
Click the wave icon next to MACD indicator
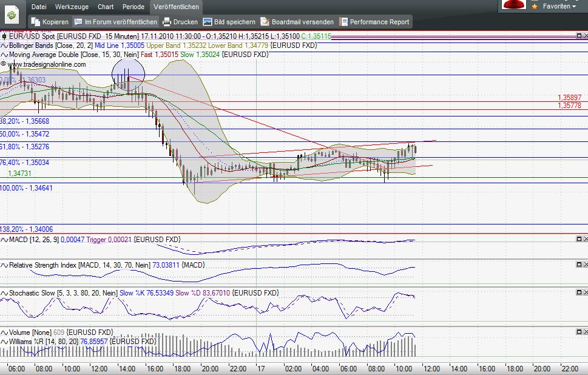pos(4,240)
